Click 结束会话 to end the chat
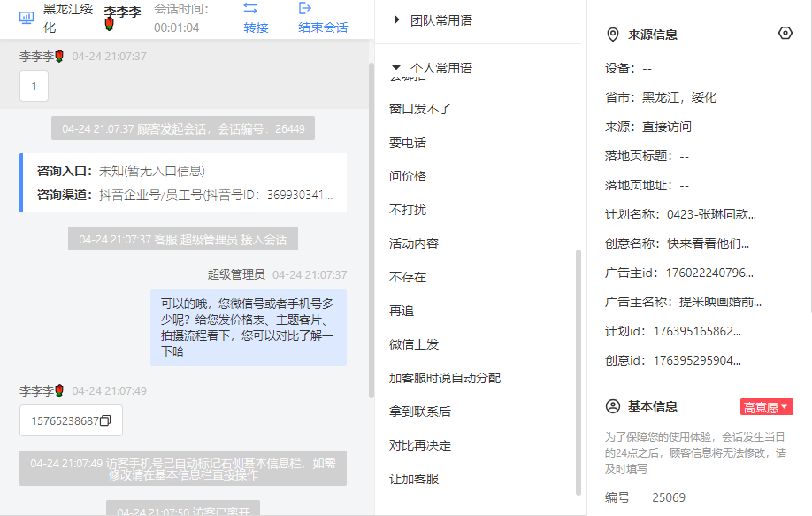The width and height of the screenshot is (812, 516). (x=323, y=27)
